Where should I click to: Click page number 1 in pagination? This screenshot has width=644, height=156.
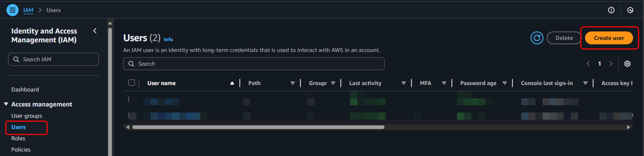(600, 64)
